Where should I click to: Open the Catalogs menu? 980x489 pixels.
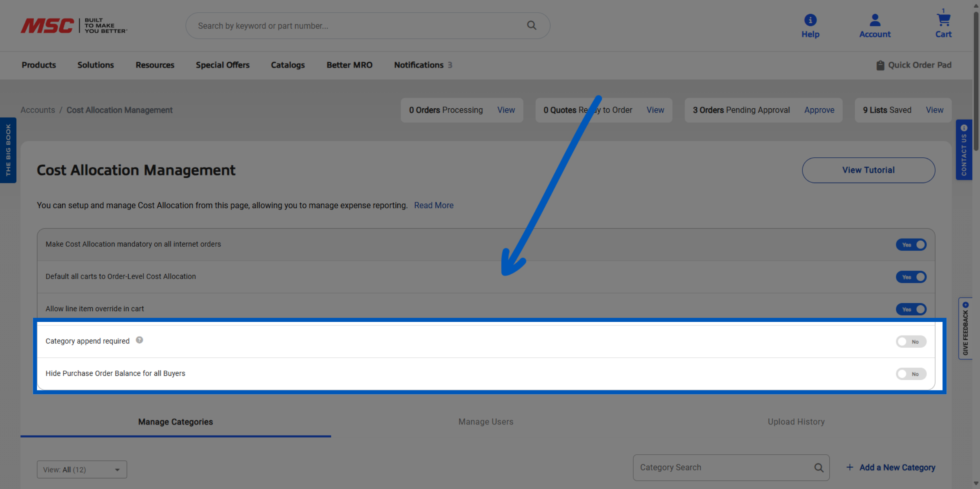pos(288,65)
